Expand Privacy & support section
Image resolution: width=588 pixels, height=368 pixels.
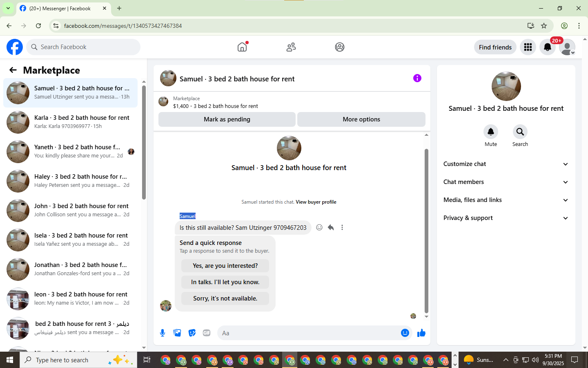(x=506, y=218)
